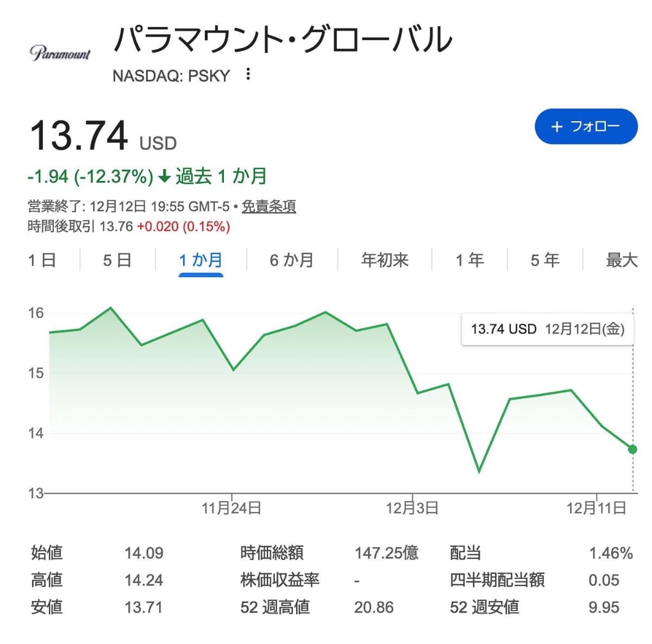The width and height of the screenshot is (652, 644).
Task: Click the 13.74 USD tooltip on the chart
Action: click(x=548, y=328)
